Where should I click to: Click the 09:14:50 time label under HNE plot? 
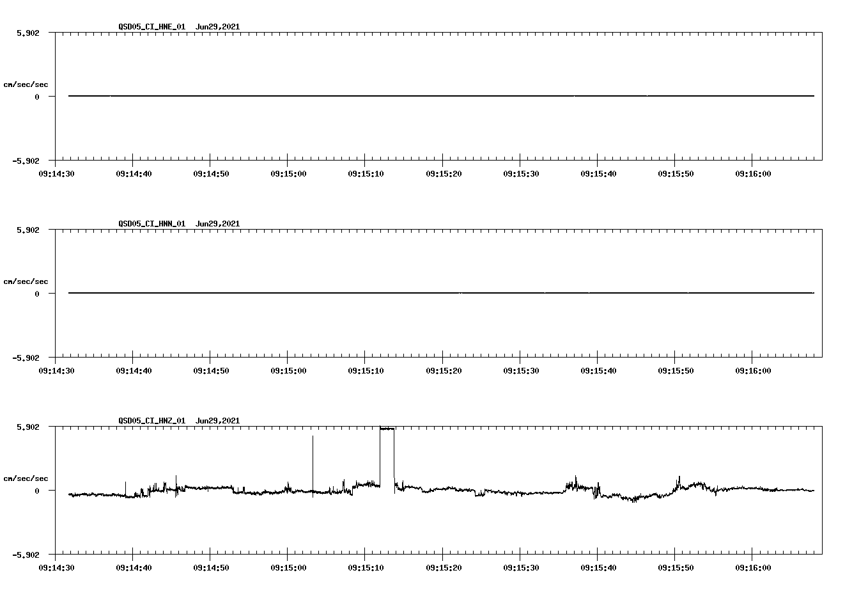pyautogui.click(x=210, y=174)
